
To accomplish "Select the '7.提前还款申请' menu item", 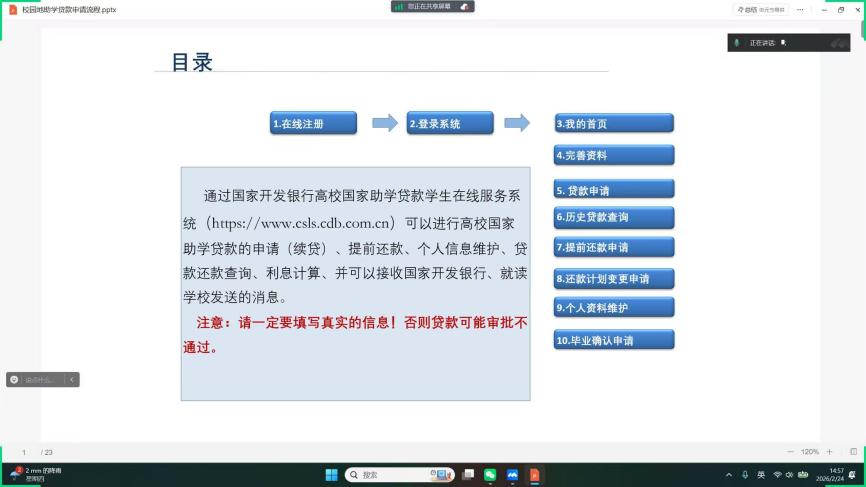I will [614, 247].
